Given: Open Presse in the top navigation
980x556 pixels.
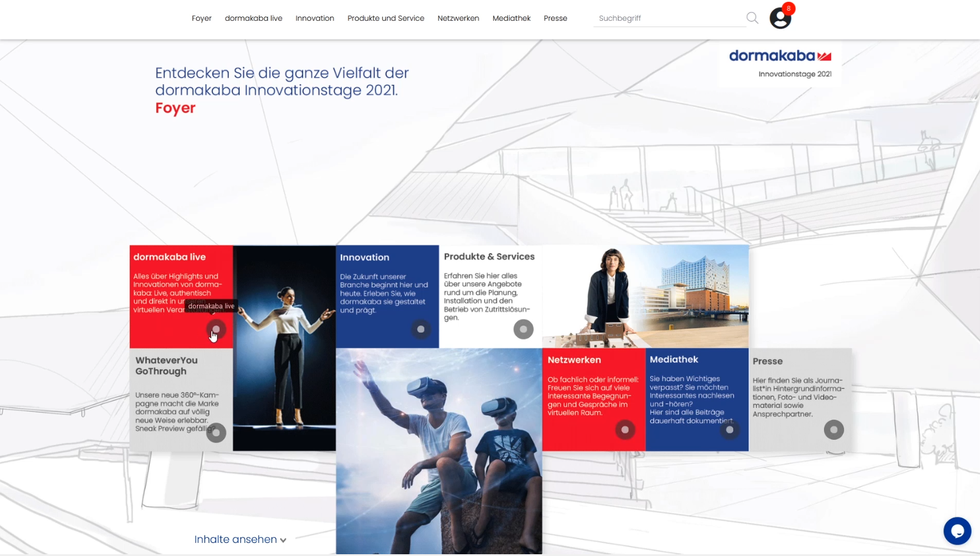Looking at the screenshot, I should pos(556,18).
